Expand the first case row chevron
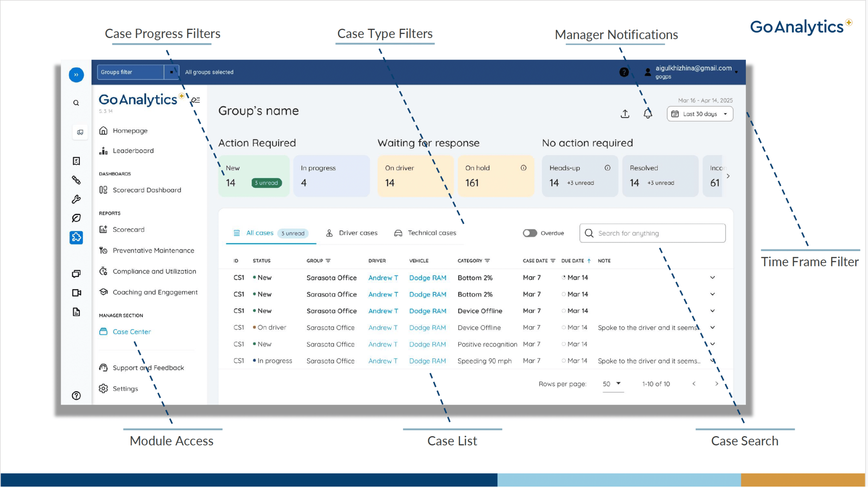The height and width of the screenshot is (488, 868). (712, 278)
